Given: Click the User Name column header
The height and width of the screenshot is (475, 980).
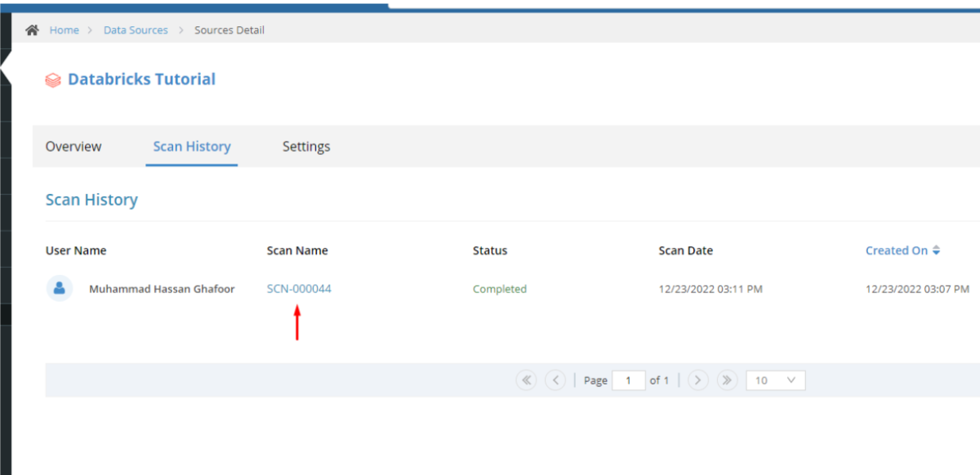Looking at the screenshot, I should [x=76, y=250].
